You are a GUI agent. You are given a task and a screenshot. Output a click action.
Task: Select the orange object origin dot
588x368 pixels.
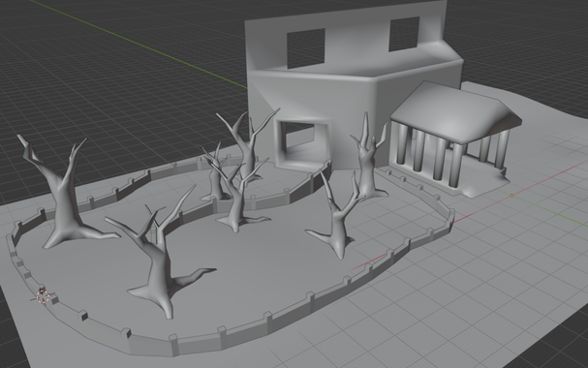(x=511, y=196)
